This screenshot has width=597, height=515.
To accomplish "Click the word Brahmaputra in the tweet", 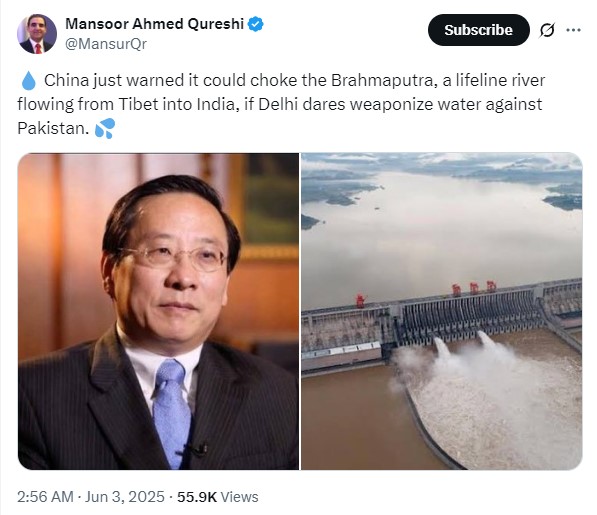I will 384,80.
